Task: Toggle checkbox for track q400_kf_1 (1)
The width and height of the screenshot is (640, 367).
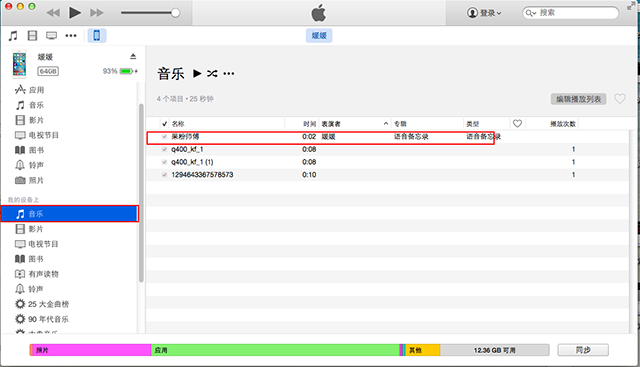Action: [x=164, y=162]
